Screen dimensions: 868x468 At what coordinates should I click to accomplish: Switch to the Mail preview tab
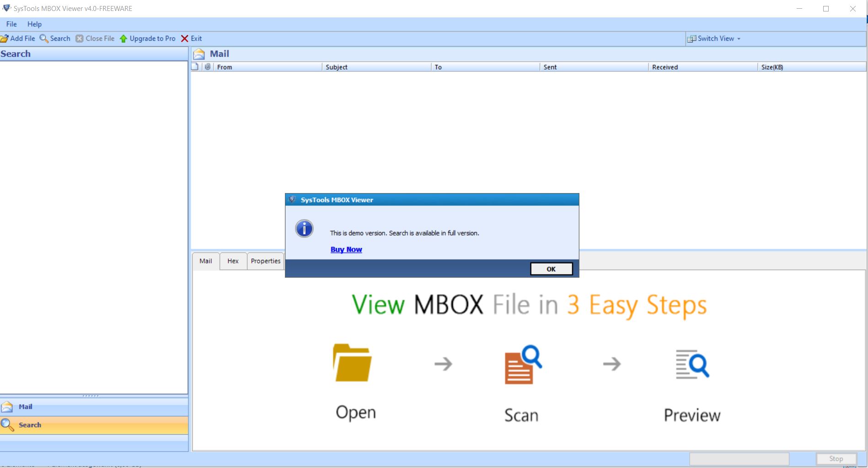(206, 261)
